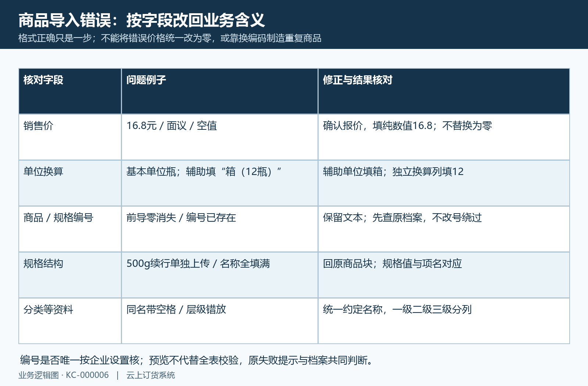
Task: Click the title 商品导入错误：按字段改回业务含义
Action: pos(141,20)
